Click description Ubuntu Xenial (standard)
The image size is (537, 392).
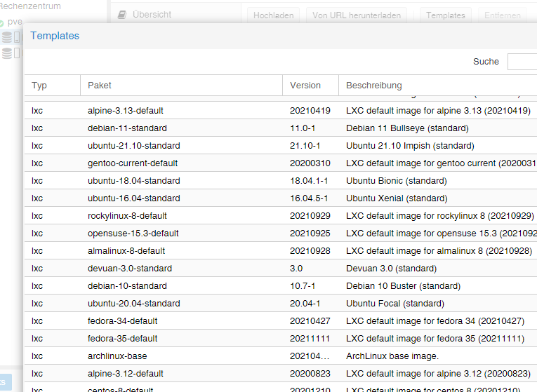397,198
